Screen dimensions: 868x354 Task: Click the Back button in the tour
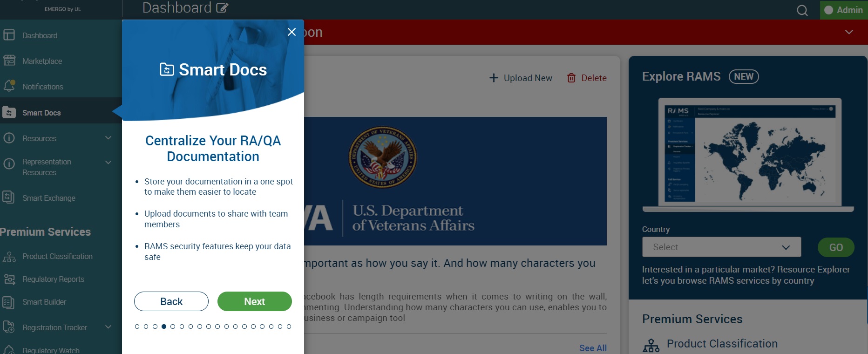171,301
